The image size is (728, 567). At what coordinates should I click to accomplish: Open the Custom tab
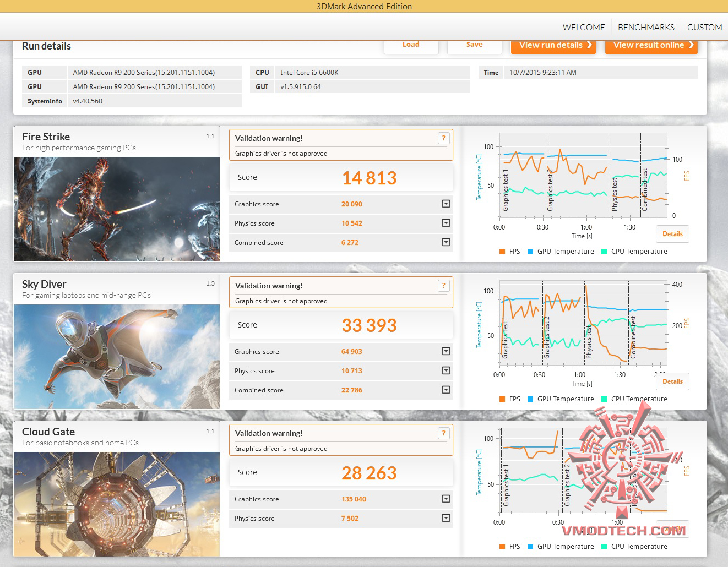(704, 27)
